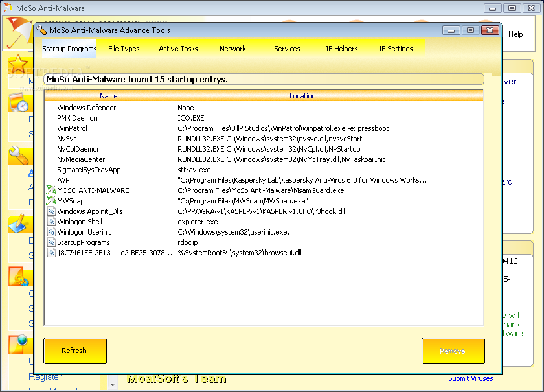
Task: Click the gear settings icon in main window sidebar
Action: [x=18, y=277]
